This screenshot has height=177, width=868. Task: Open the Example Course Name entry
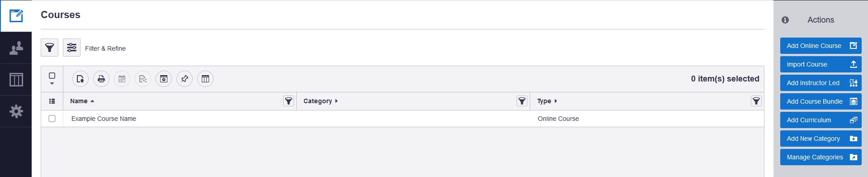click(104, 119)
